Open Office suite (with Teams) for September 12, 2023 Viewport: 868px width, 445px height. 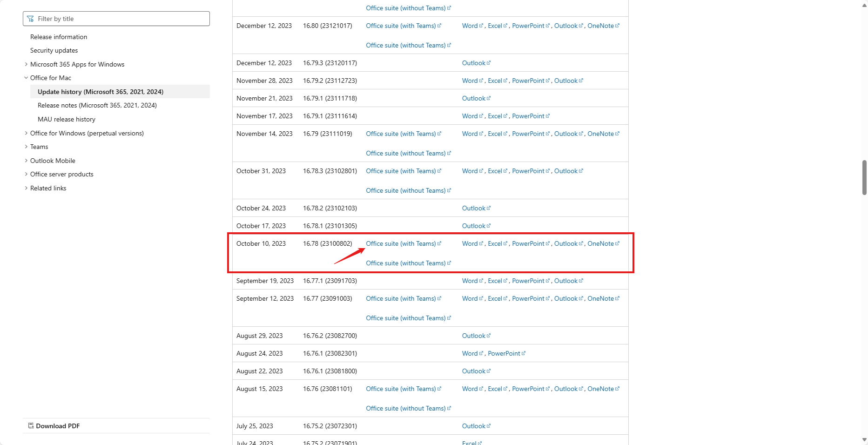tap(404, 298)
